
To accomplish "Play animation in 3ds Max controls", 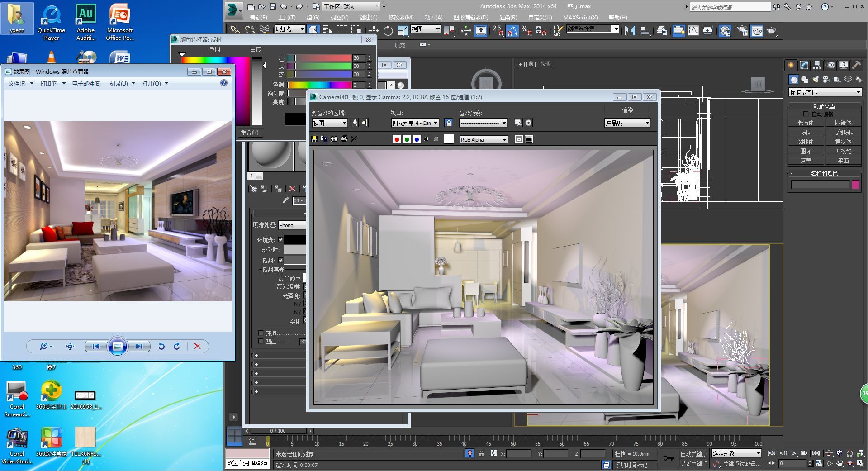I will tap(794, 453).
